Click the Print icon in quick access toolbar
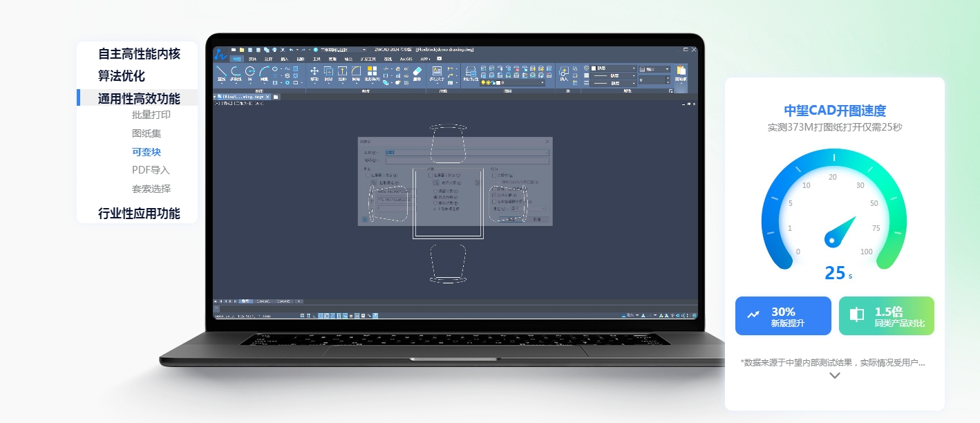980x423 pixels. click(274, 50)
